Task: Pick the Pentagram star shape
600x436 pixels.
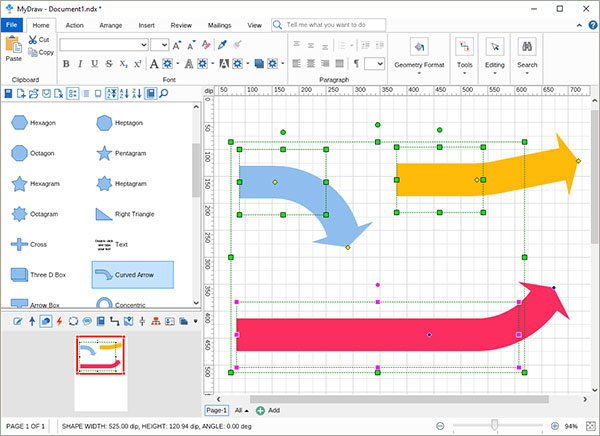Action: (104, 153)
